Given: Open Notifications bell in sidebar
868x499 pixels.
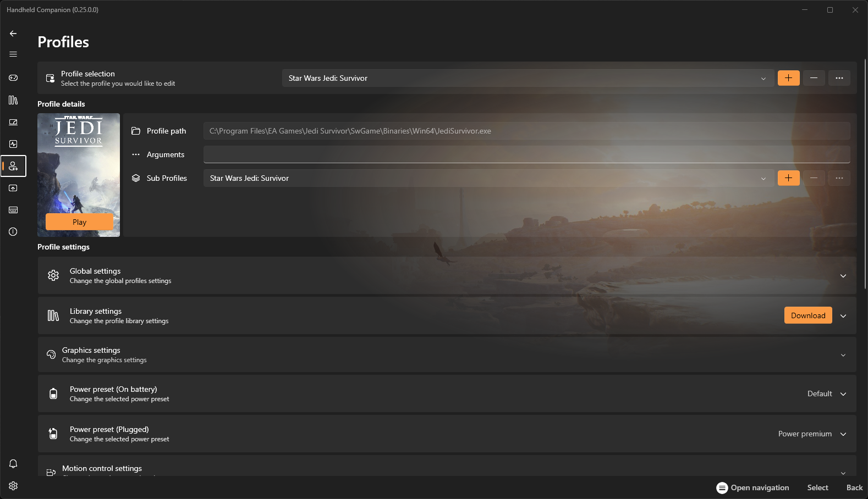Looking at the screenshot, I should [x=13, y=464].
